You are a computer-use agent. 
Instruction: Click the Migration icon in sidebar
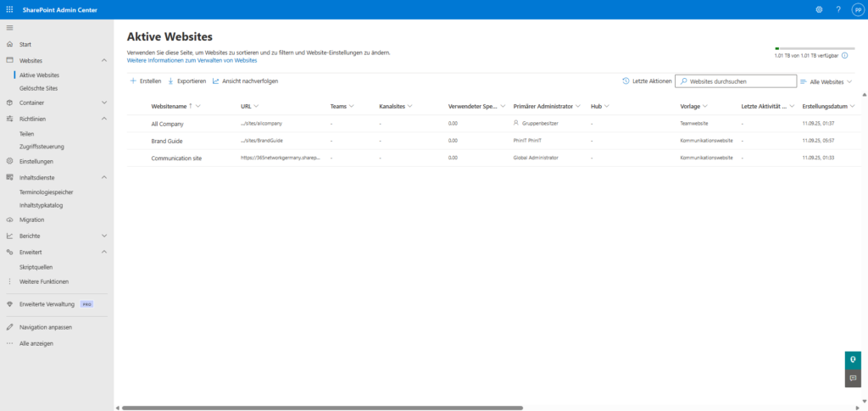point(9,219)
